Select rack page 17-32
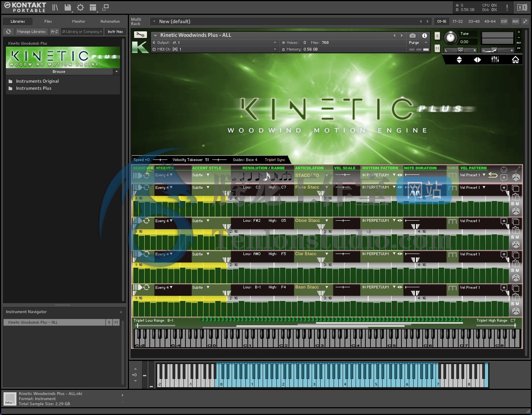Image resolution: width=532 pixels, height=415 pixels. [x=458, y=22]
